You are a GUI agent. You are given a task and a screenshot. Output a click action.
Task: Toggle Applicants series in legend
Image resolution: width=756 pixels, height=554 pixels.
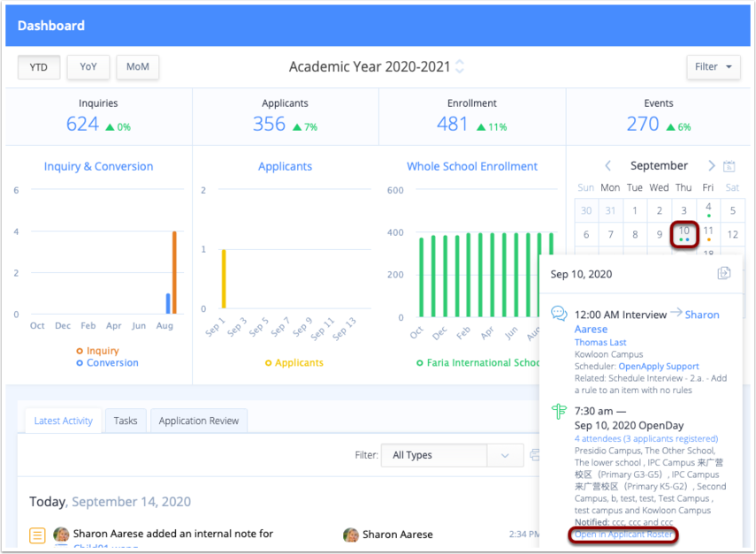coord(294,363)
